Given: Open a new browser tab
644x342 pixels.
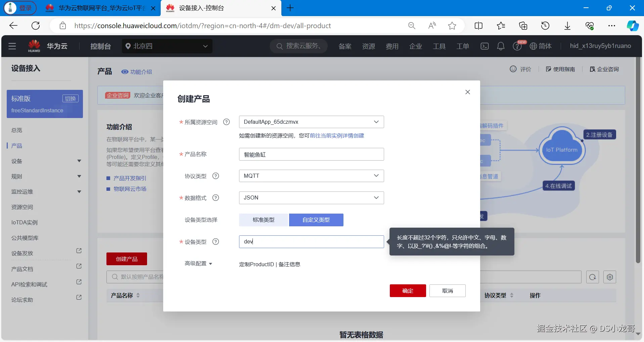Looking at the screenshot, I should (290, 8).
